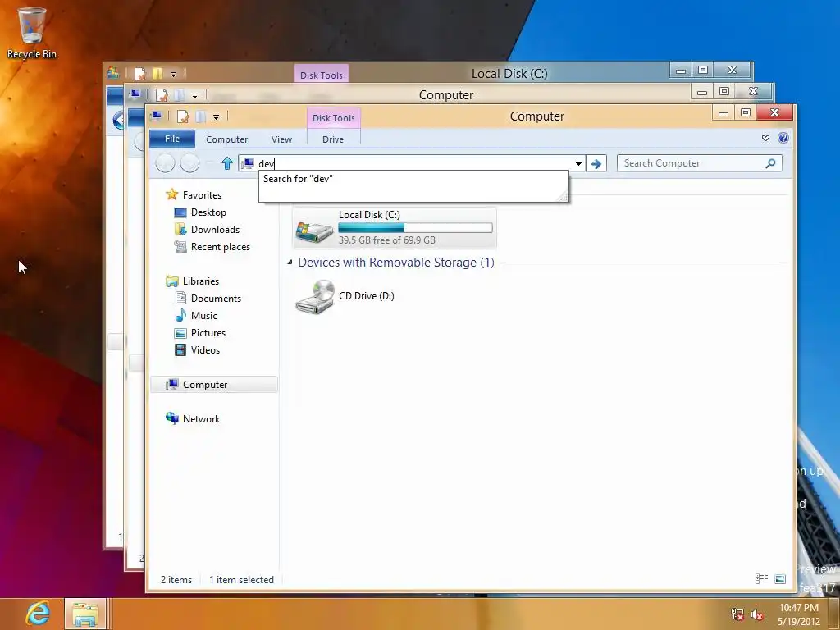
Task: Click the search magnifier icon
Action: pos(770,163)
